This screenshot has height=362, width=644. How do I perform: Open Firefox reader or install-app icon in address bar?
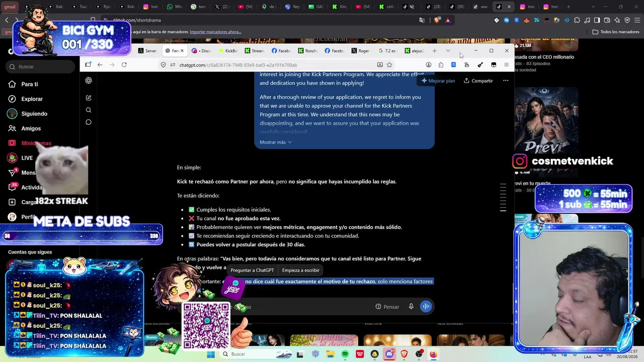point(380,64)
